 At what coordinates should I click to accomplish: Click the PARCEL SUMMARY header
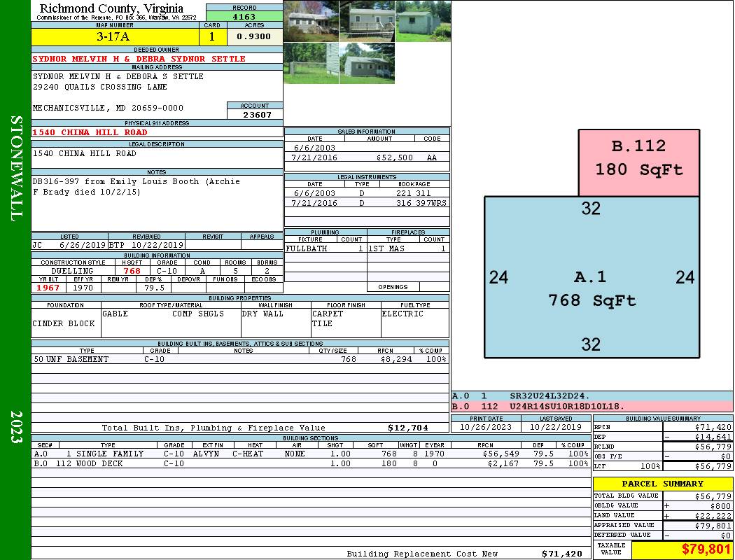[x=662, y=484]
